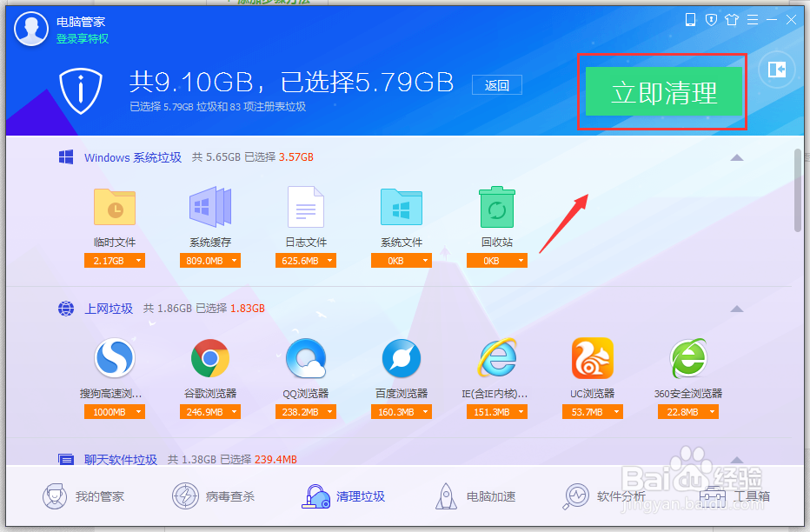Click the user avatar icon
810x532 pixels.
31,29
